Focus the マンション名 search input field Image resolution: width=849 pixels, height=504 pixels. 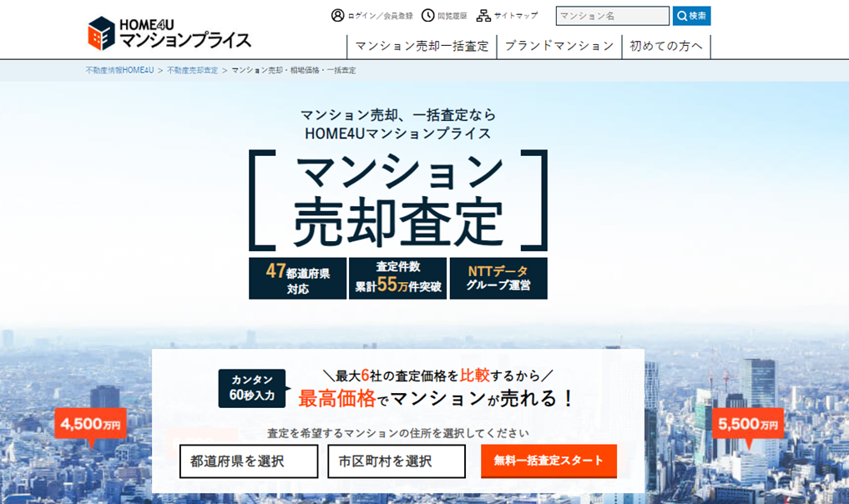(x=613, y=16)
